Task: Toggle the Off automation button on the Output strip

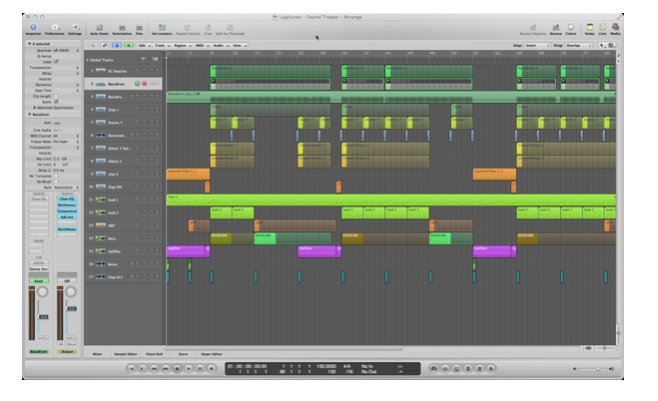Action: [x=67, y=281]
